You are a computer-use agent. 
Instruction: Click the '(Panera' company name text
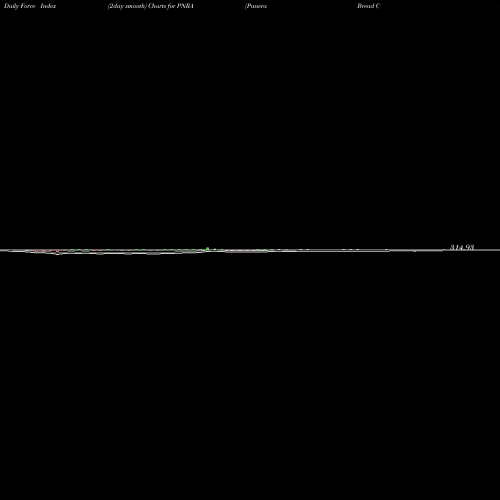(x=256, y=6)
